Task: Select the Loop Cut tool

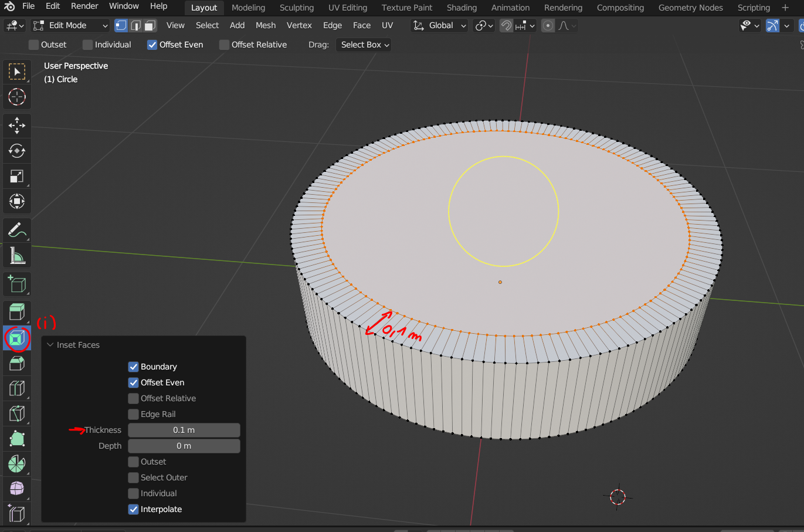Action: pos(17,388)
